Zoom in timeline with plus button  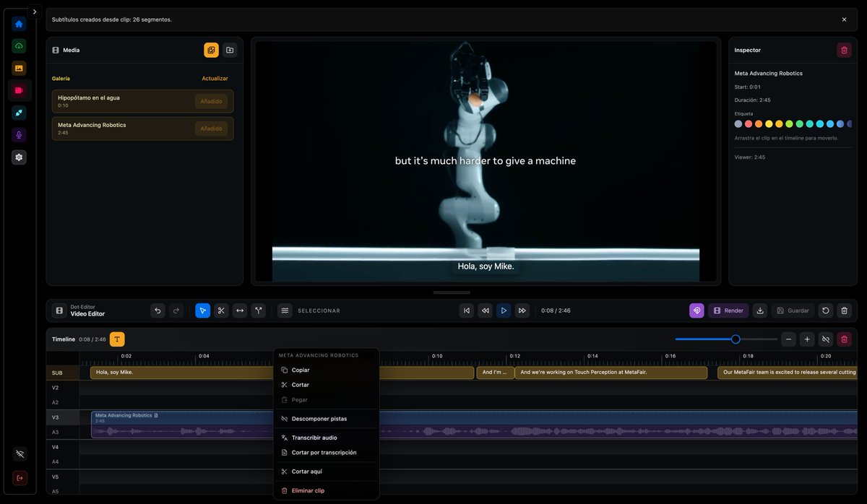pyautogui.click(x=807, y=339)
